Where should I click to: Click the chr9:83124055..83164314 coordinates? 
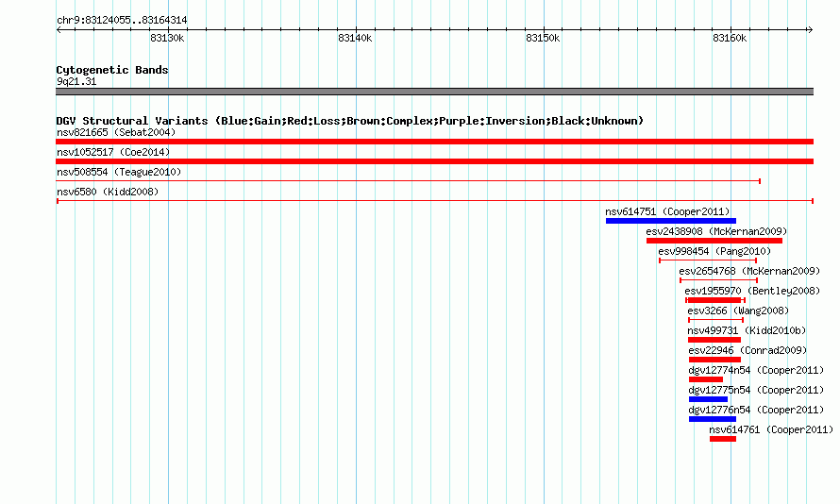click(122, 21)
